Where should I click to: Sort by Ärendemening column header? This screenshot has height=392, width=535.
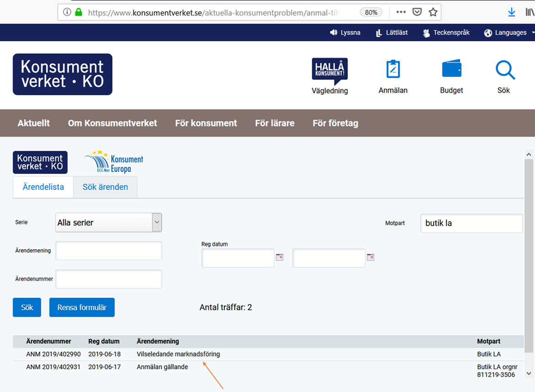tap(158, 341)
